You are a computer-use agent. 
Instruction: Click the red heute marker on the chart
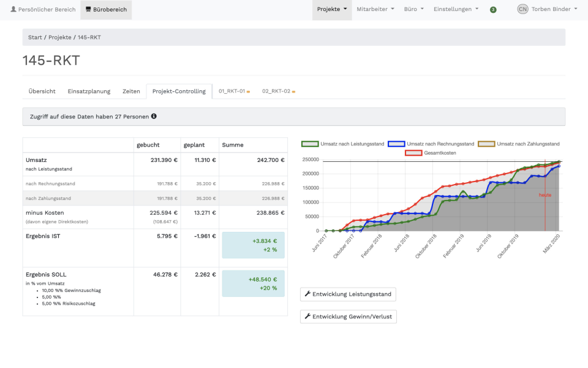pyautogui.click(x=545, y=194)
